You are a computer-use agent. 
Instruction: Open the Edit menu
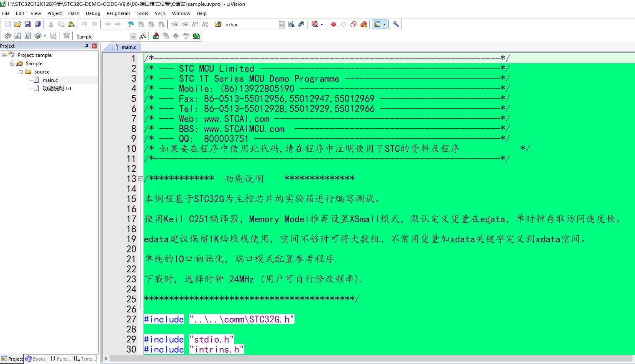[20, 13]
